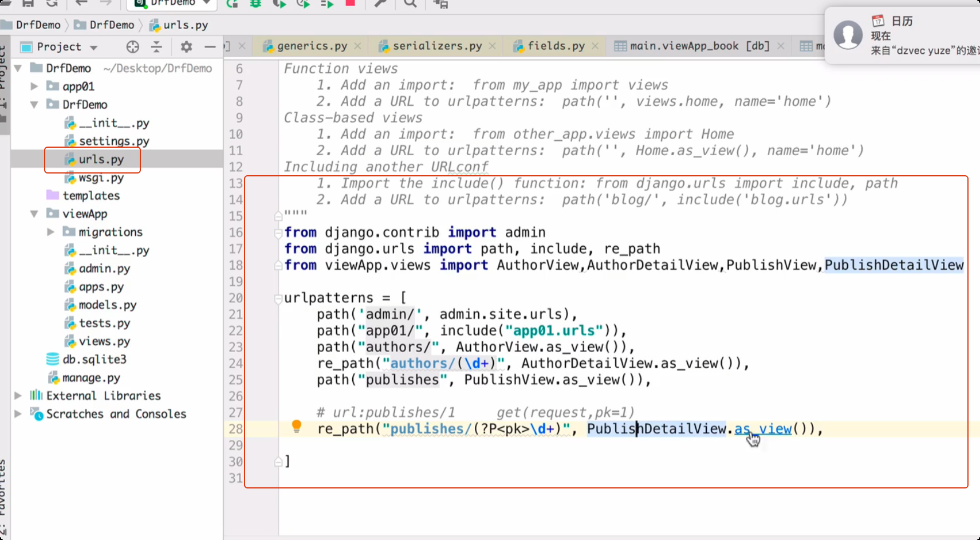The image size is (980, 540).
Task: Open Project panel gear options
Action: (x=186, y=46)
